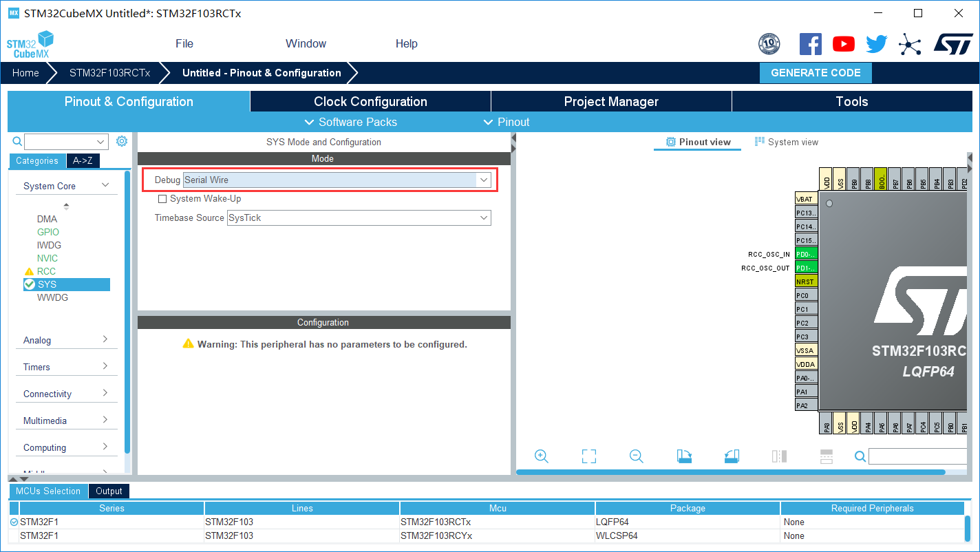Zoom in on the pinout view

542,456
